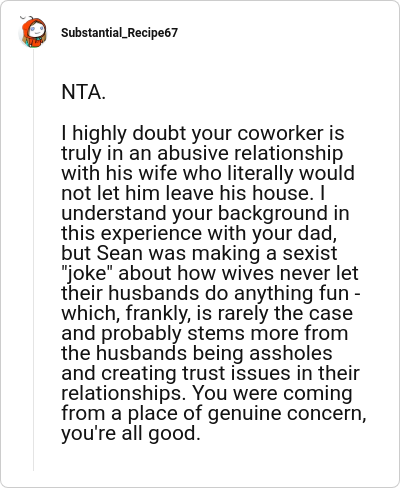Click the word "coworker" in the first line

coord(280,133)
